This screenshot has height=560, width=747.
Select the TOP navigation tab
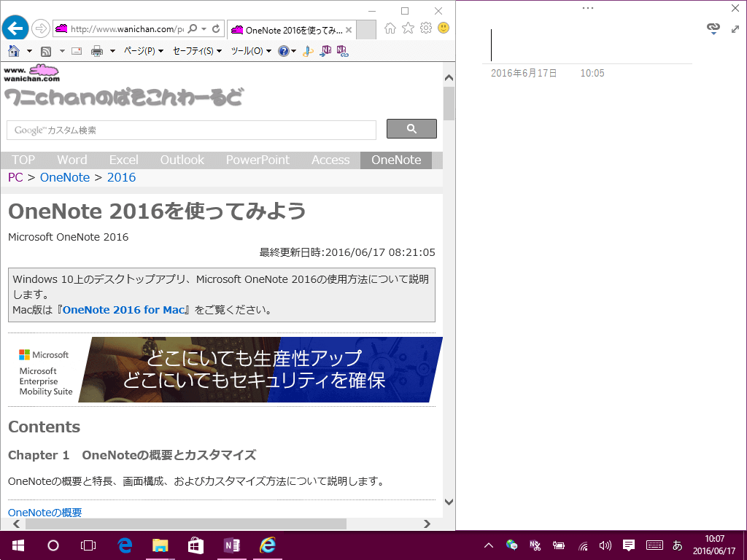(x=23, y=160)
